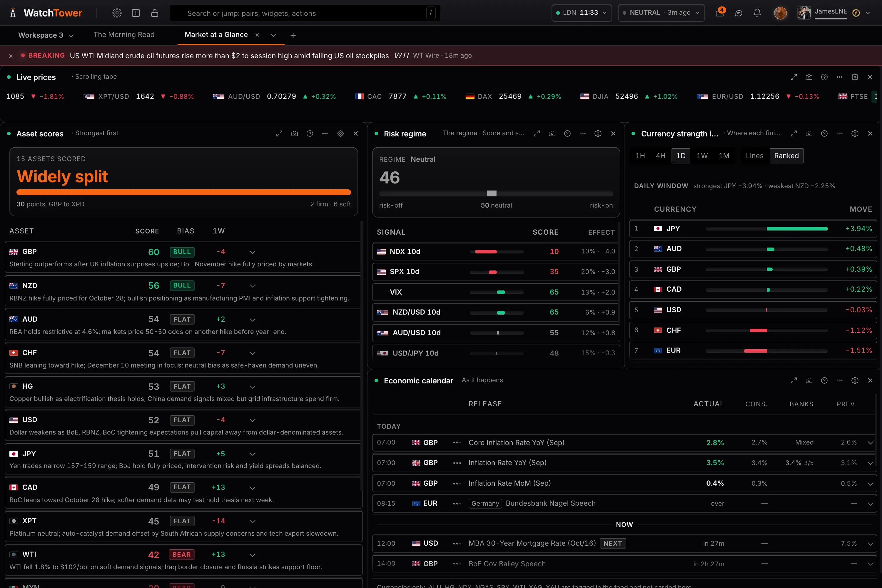Select the 1H timeframe
Screen dimensions: 882x588
pos(640,156)
